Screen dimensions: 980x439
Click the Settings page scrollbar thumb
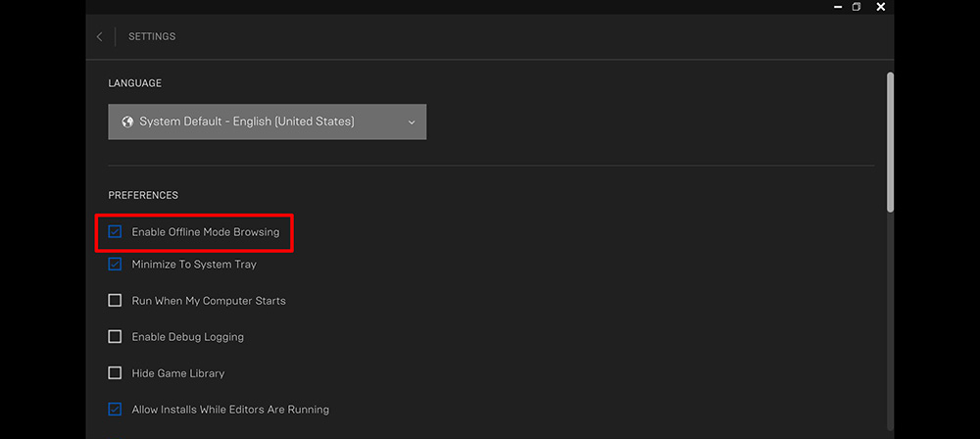coord(890,142)
